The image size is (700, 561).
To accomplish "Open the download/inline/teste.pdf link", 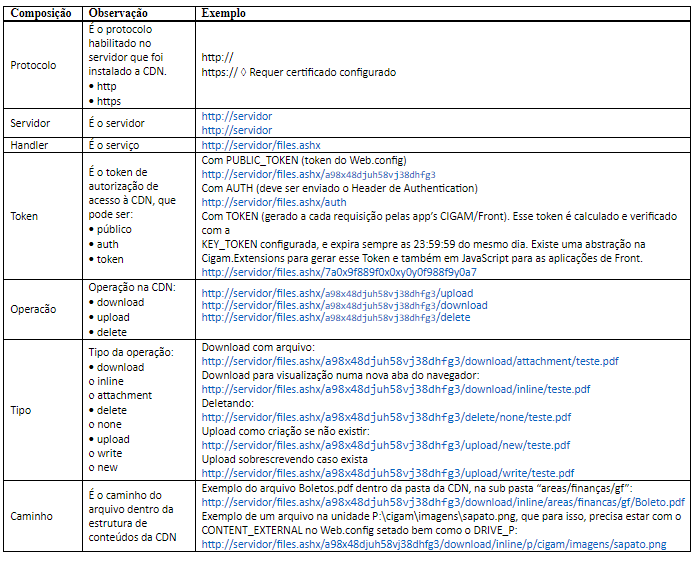I will [396, 389].
